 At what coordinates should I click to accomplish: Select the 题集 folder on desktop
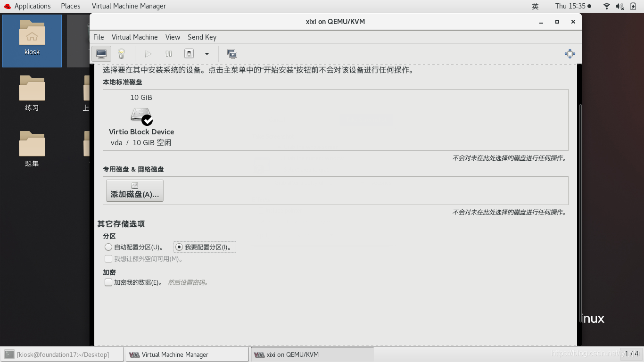click(32, 150)
